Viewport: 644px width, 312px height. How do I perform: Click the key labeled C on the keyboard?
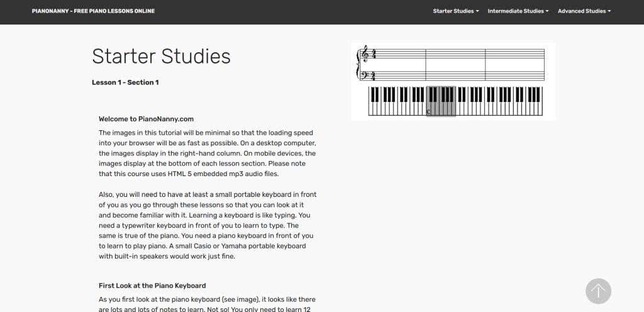click(x=428, y=112)
